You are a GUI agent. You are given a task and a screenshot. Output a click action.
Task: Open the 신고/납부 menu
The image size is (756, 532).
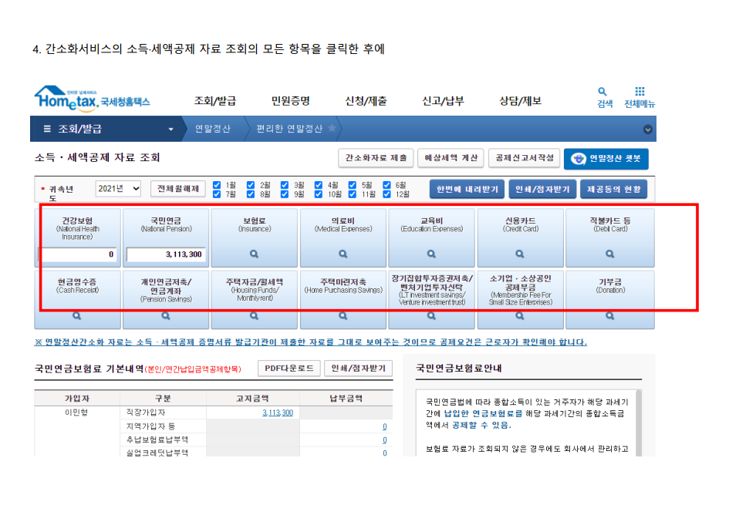point(443,101)
